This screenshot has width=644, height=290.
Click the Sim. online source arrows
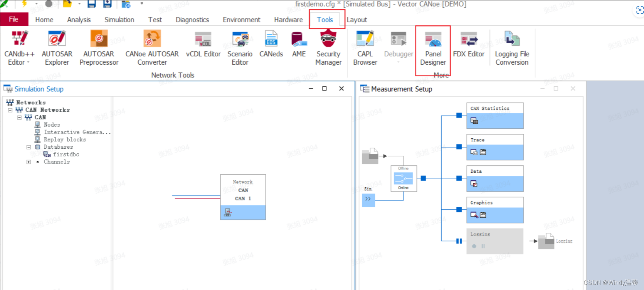coord(368,200)
